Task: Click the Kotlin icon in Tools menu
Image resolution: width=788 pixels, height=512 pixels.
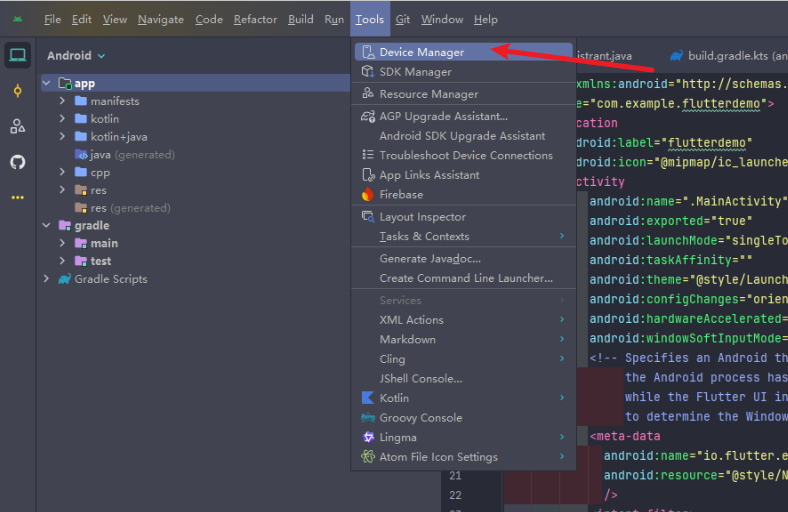Action: pyautogui.click(x=367, y=398)
